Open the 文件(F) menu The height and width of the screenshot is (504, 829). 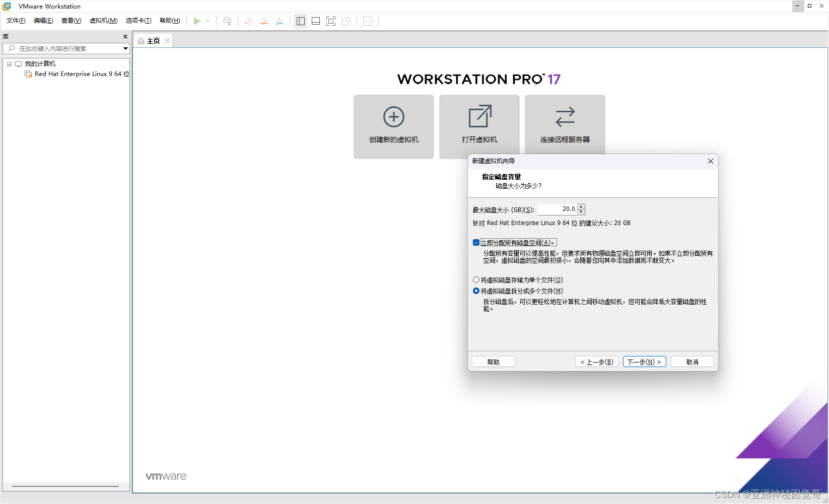[16, 21]
